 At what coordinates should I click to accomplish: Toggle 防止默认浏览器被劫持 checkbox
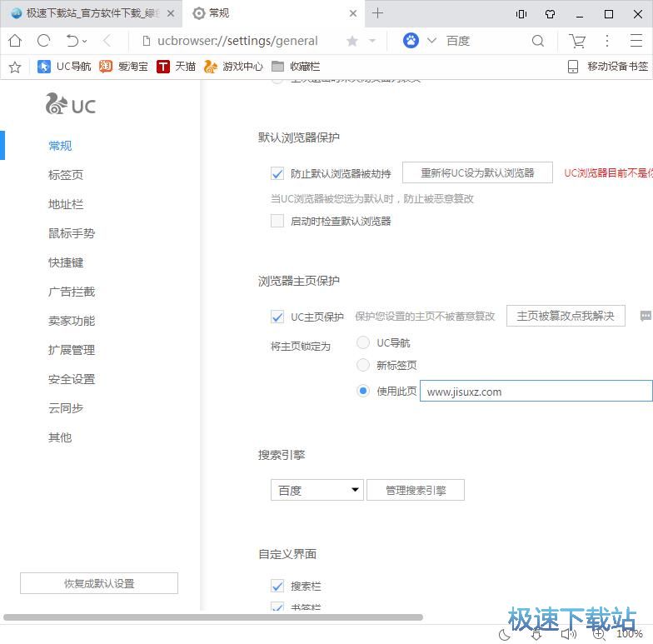click(277, 173)
